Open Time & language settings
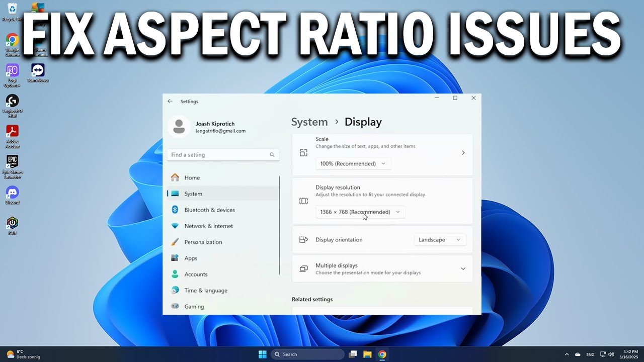The height and width of the screenshot is (362, 644). pos(223,290)
